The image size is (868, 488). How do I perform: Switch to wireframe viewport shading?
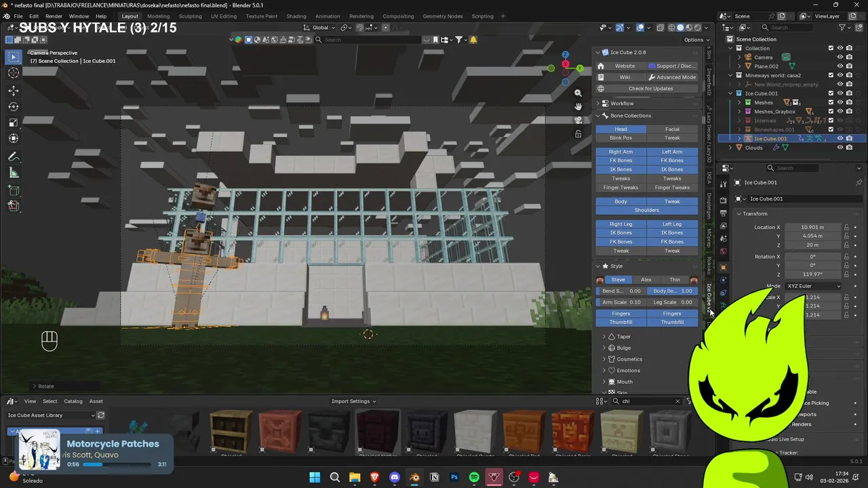672,28
